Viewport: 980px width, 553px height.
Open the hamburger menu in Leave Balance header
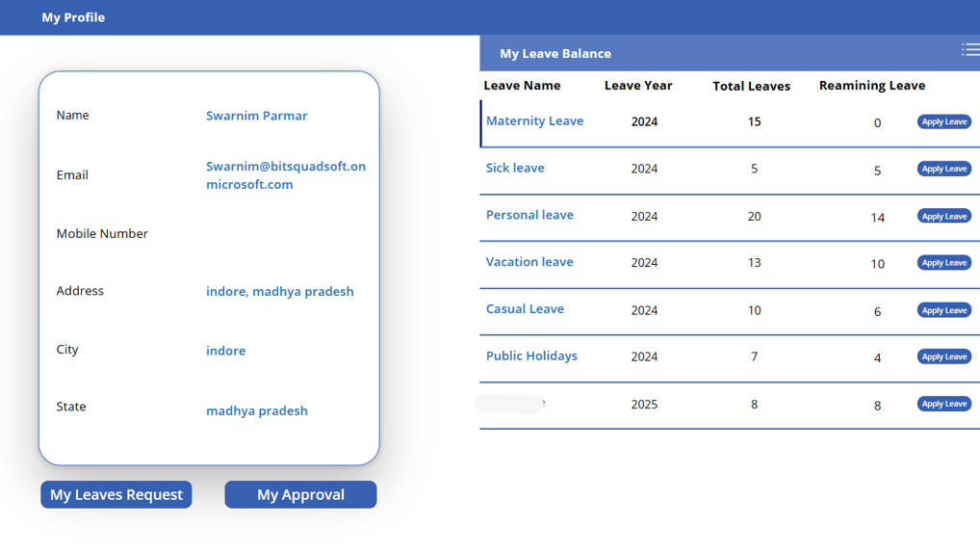tap(969, 50)
